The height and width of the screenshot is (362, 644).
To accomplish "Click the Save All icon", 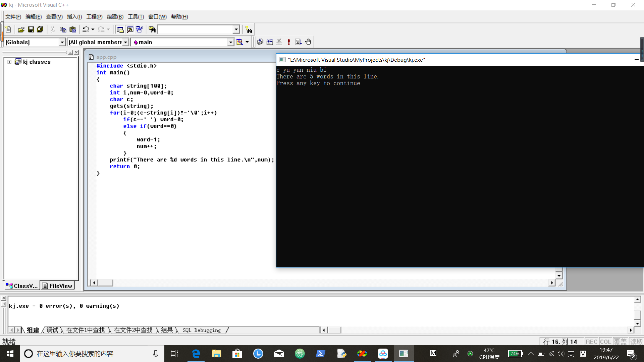I will [40, 29].
